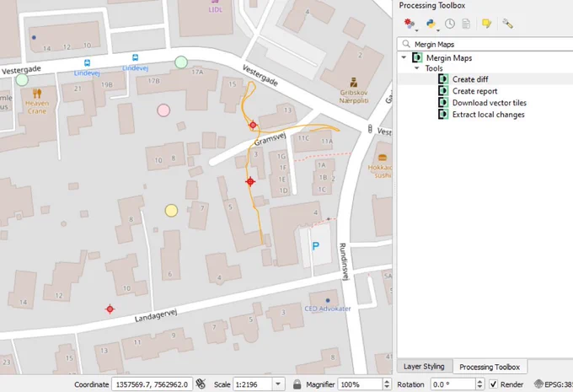Viewport: 573px width, 392px height.
Task: Click the Coordinate input field
Action: pyautogui.click(x=152, y=384)
